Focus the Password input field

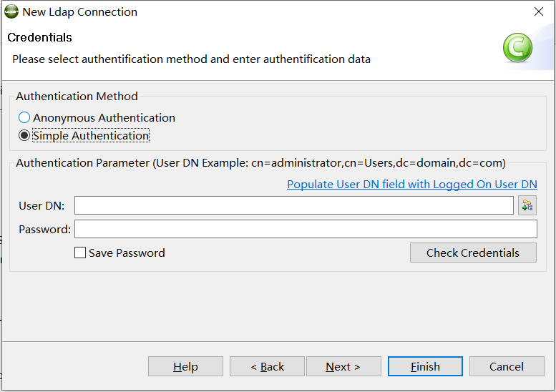[x=306, y=229]
